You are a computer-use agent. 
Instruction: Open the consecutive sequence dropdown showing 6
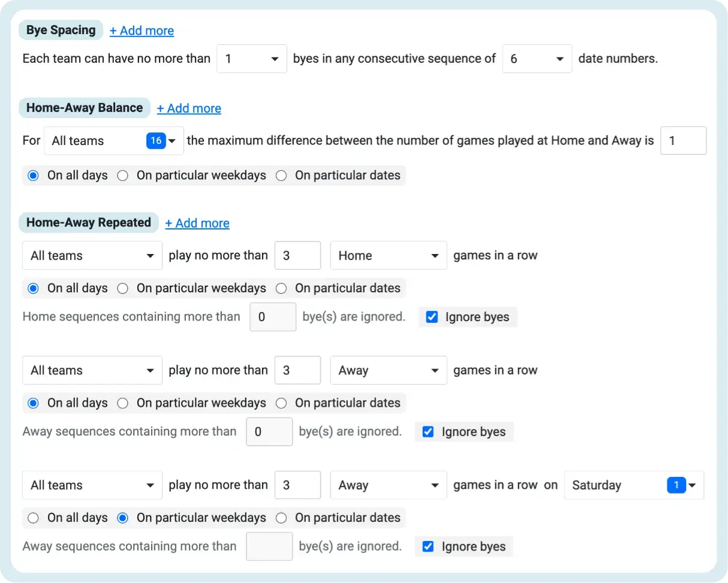[537, 59]
